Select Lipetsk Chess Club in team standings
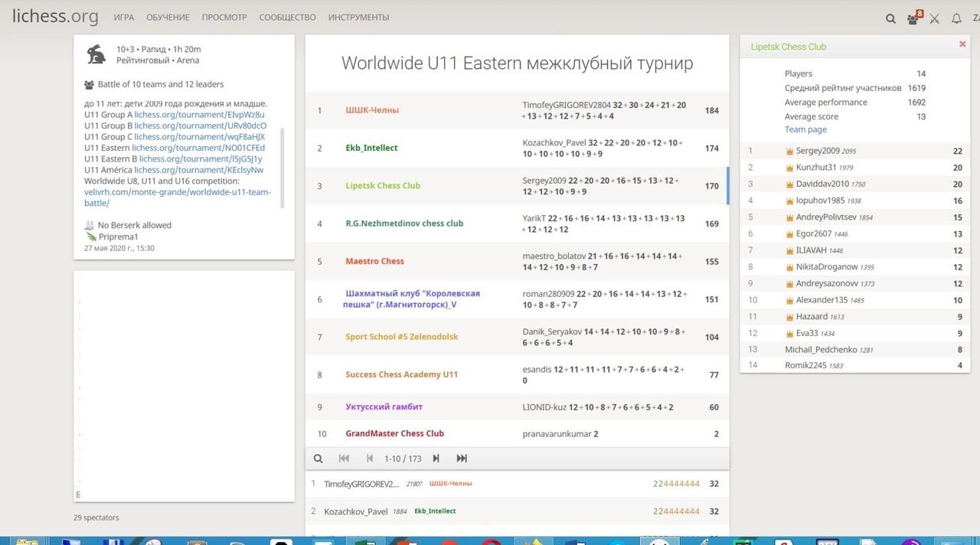 (383, 185)
